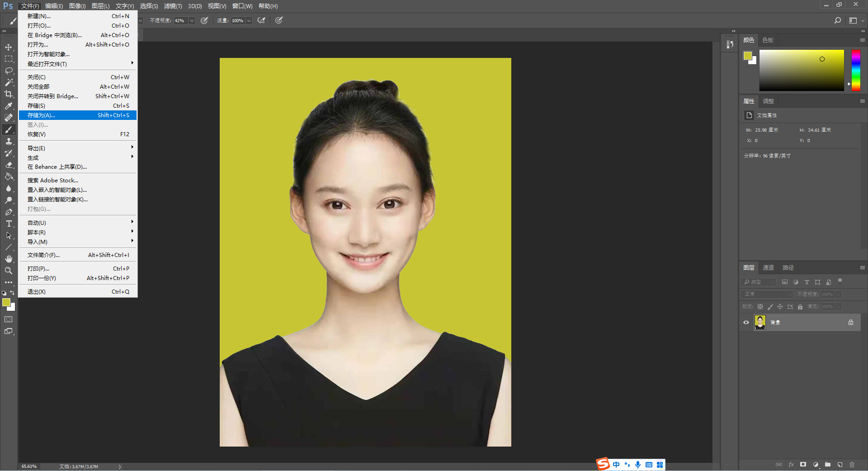Choose 关闭全部 menu item

coord(78,87)
